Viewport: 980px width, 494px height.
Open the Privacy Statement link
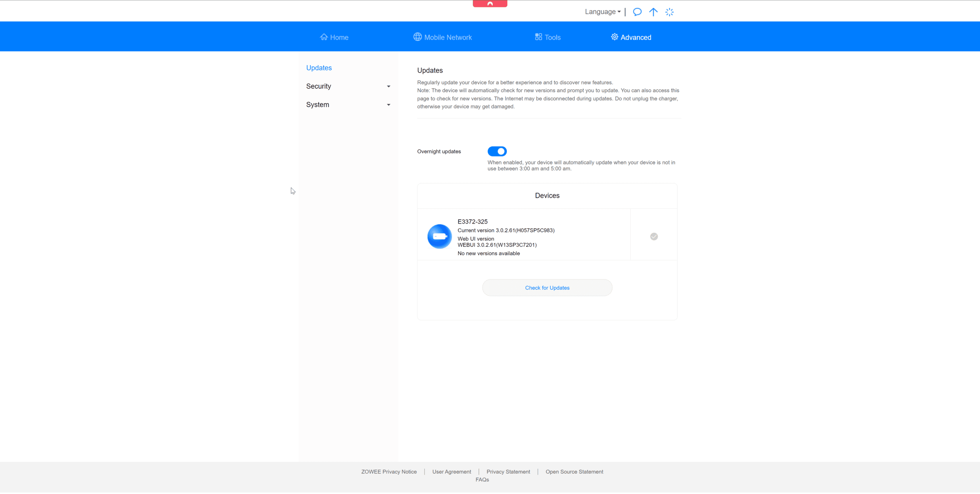(x=508, y=472)
